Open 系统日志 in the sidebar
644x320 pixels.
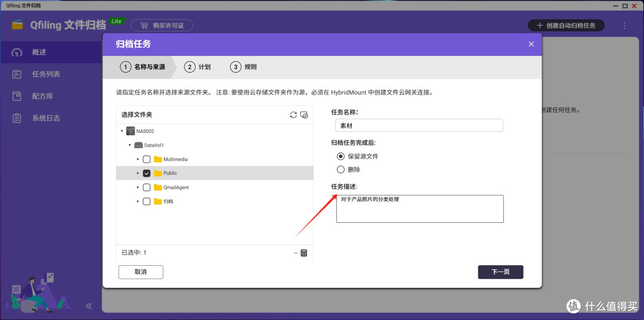pyautogui.click(x=51, y=118)
